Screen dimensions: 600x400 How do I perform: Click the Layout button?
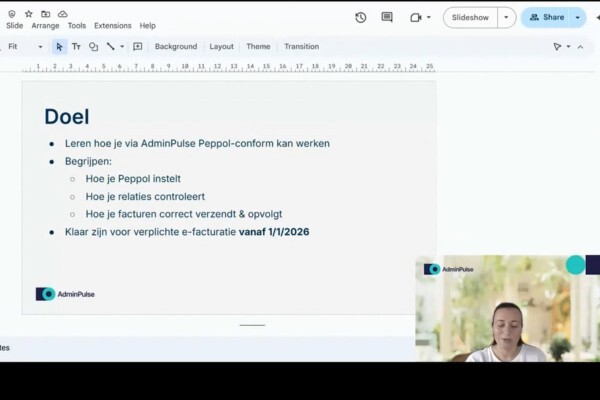click(x=222, y=47)
